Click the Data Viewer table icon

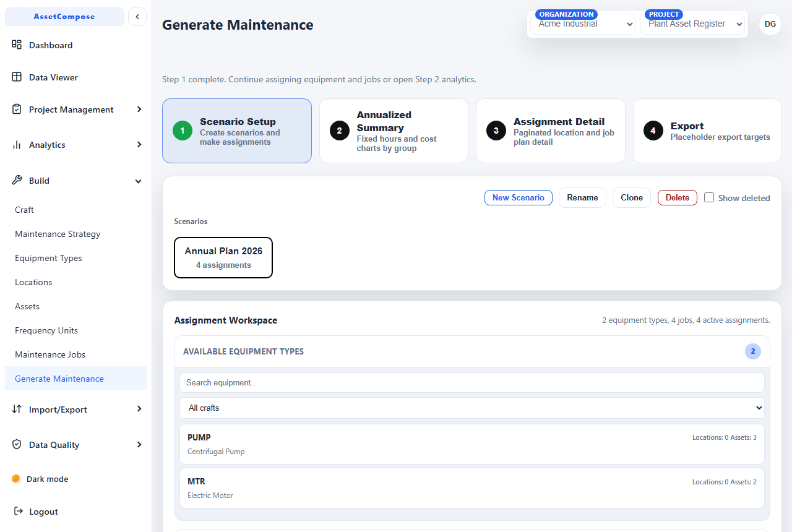[x=17, y=77]
